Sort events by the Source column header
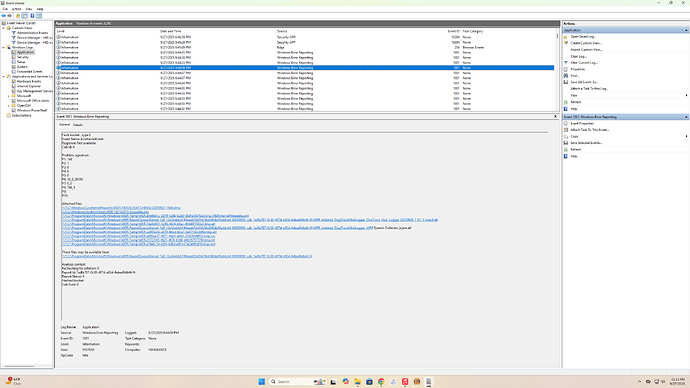The height and width of the screenshot is (388, 690). (282, 31)
